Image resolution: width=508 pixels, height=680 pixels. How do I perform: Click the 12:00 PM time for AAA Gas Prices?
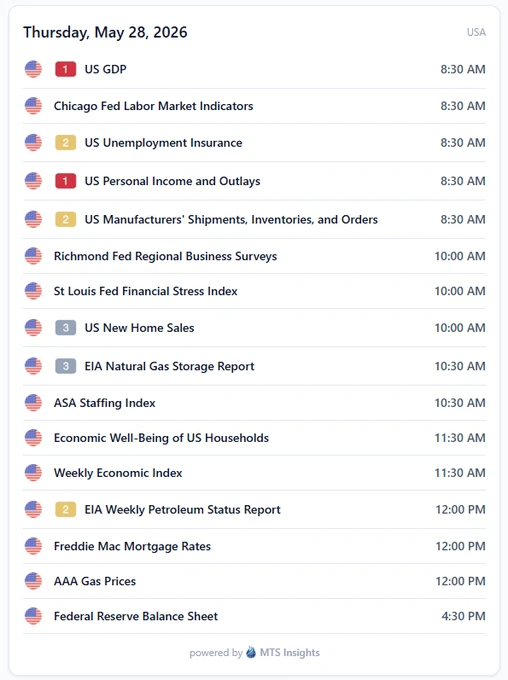460,581
